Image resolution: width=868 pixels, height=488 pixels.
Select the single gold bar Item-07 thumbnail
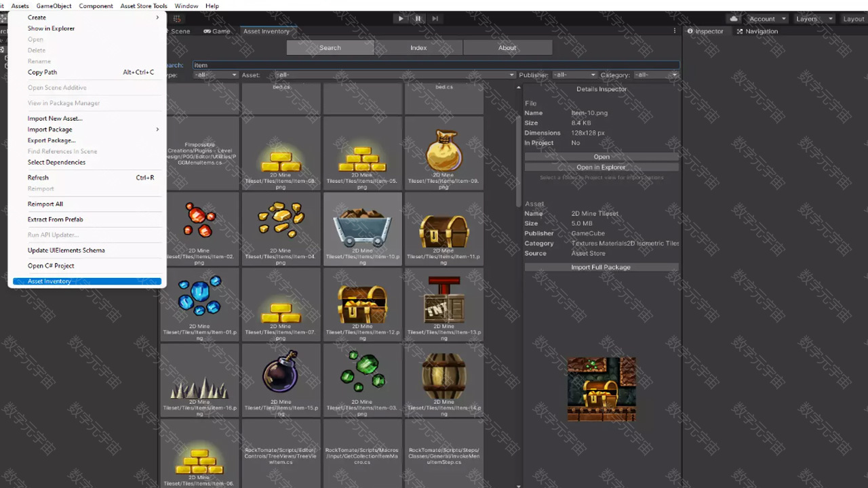pos(281,304)
